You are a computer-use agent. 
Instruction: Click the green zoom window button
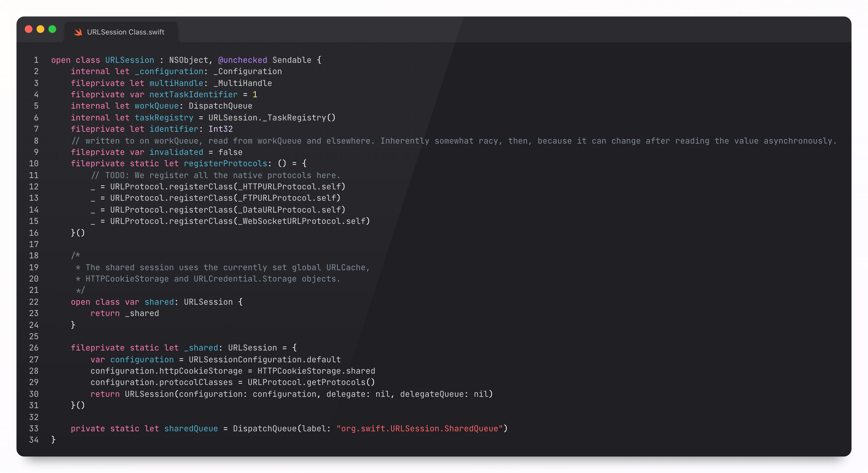(x=52, y=29)
